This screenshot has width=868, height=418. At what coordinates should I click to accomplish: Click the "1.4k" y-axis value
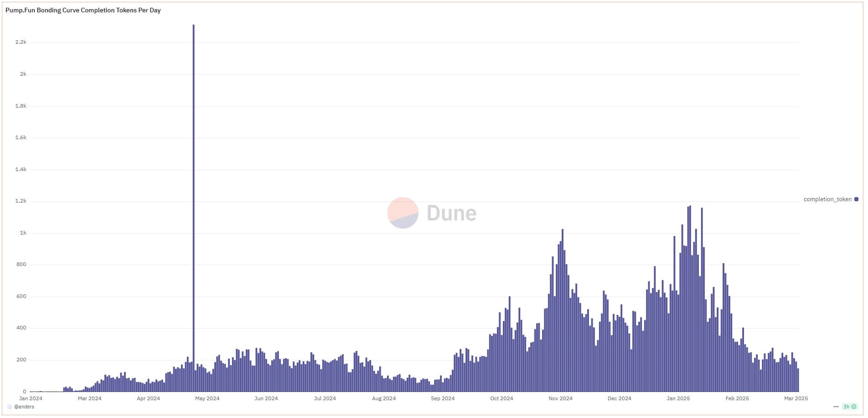pos(21,169)
